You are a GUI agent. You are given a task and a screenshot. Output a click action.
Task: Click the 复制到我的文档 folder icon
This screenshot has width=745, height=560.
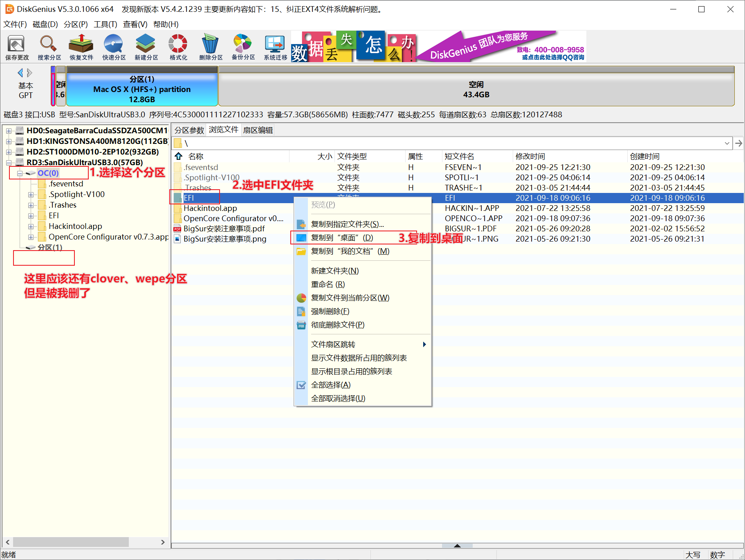tap(301, 251)
